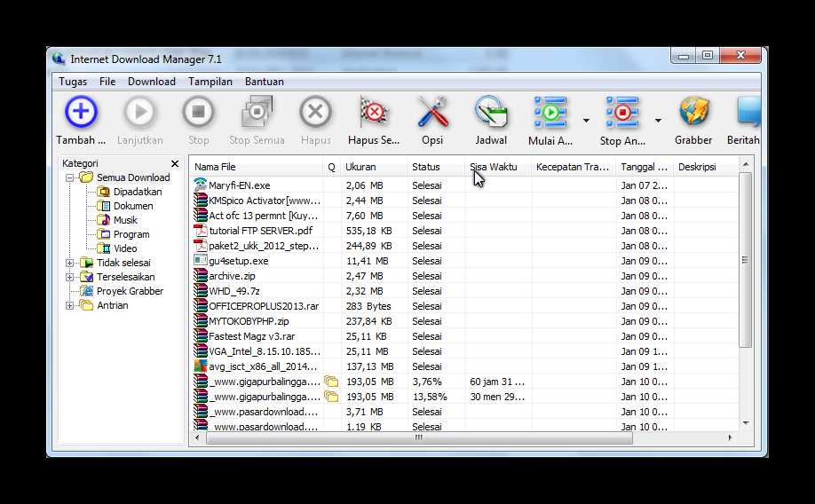Viewport: 815px width, 504px height.
Task: Select Fastest Magz v3.rar row
Action: (x=464, y=336)
